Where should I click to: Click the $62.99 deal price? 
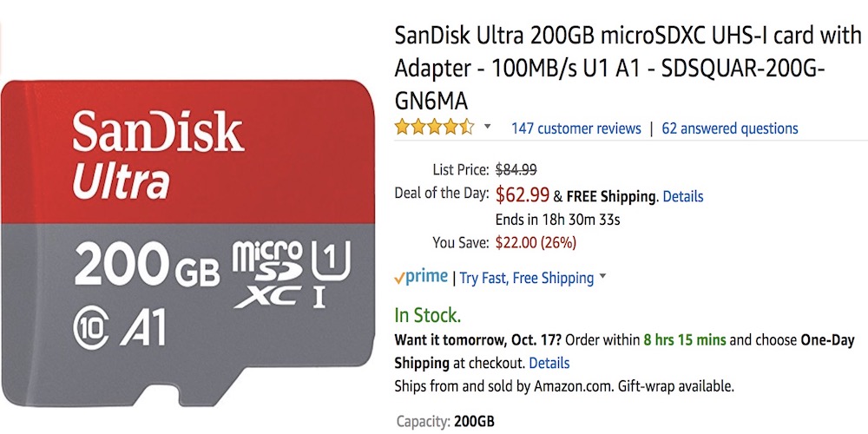pyautogui.click(x=523, y=195)
